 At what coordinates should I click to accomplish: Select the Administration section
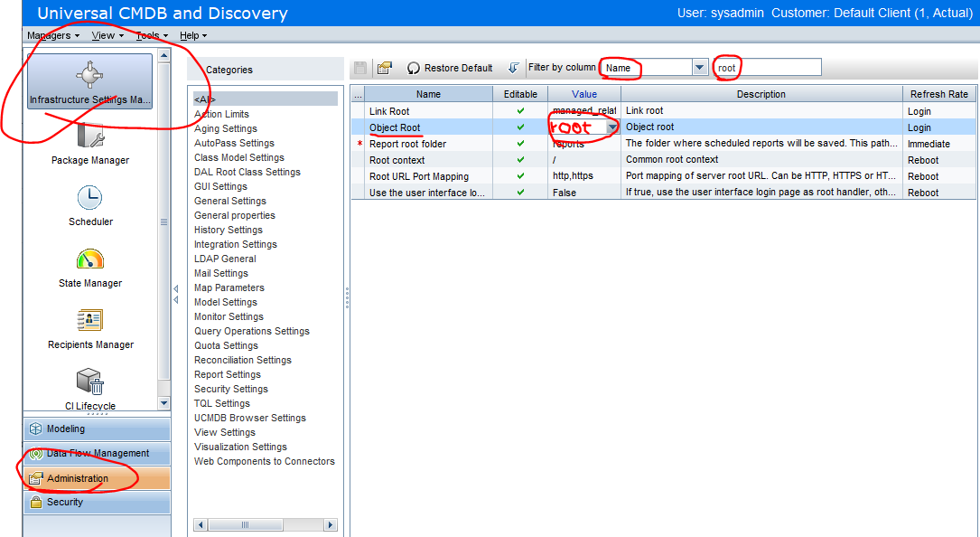click(97, 478)
